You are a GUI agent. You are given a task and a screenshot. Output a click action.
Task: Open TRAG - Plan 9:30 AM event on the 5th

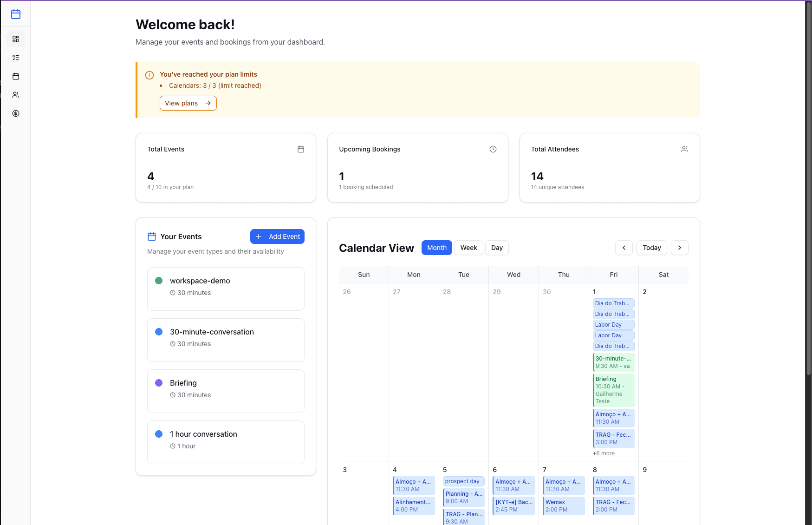pos(464,517)
